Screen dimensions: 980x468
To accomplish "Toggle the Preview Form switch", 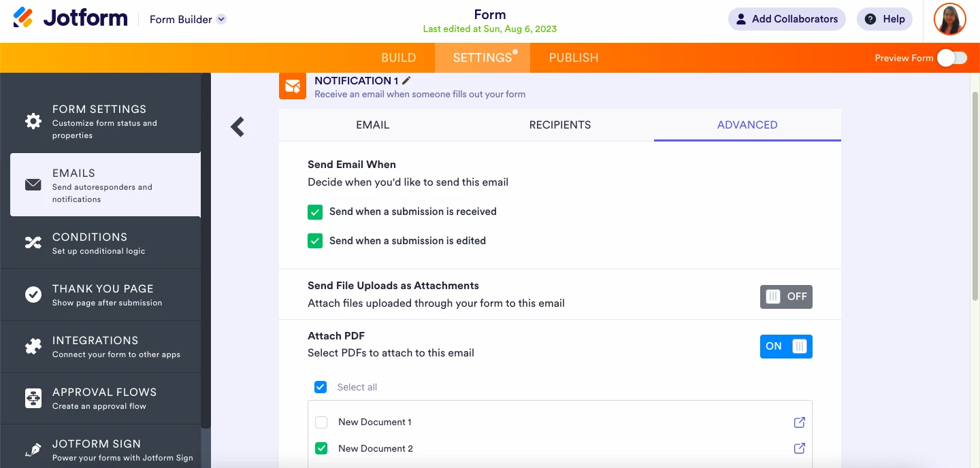I will point(952,58).
